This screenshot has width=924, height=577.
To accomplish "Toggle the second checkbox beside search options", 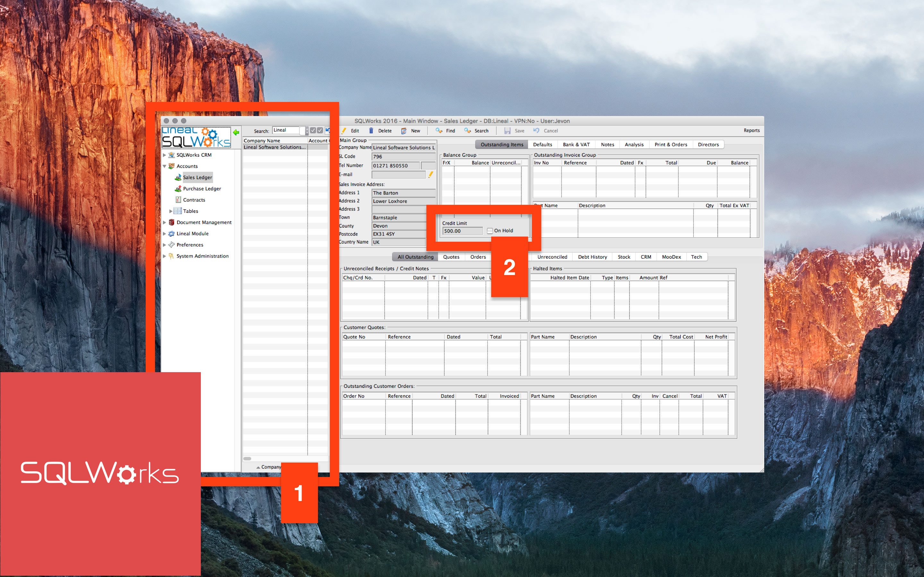I will pos(320,130).
